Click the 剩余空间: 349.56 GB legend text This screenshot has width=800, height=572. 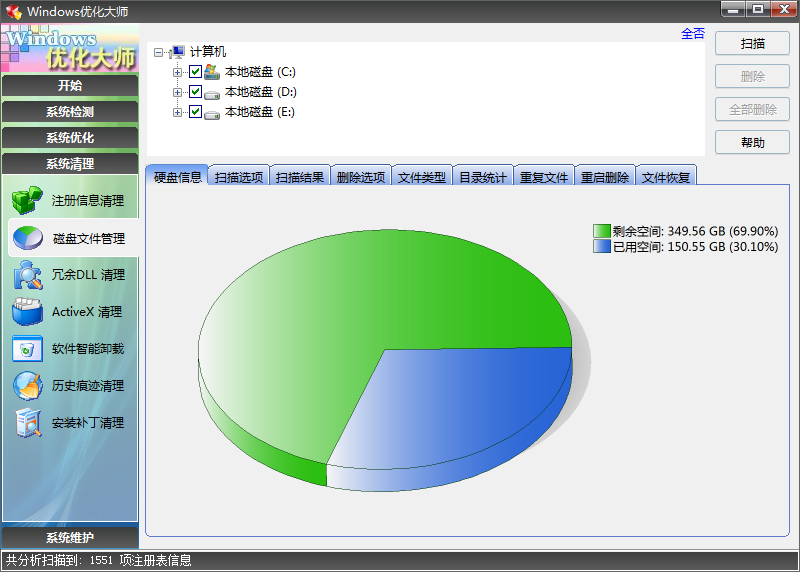[695, 231]
